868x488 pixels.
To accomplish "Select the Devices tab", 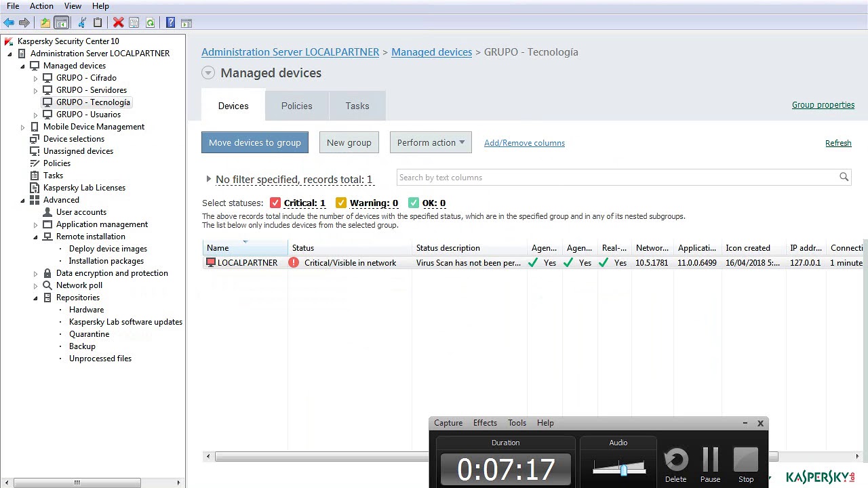I will (x=233, y=106).
